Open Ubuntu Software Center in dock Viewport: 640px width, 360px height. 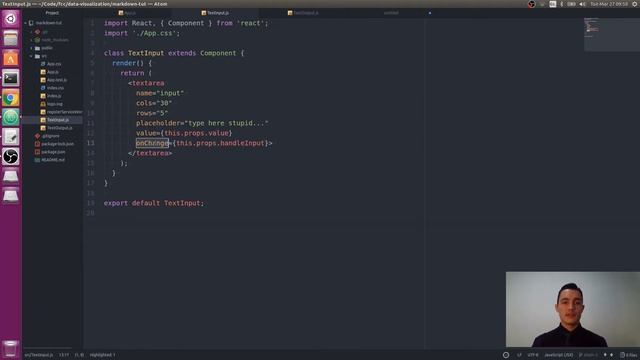tap(11, 58)
